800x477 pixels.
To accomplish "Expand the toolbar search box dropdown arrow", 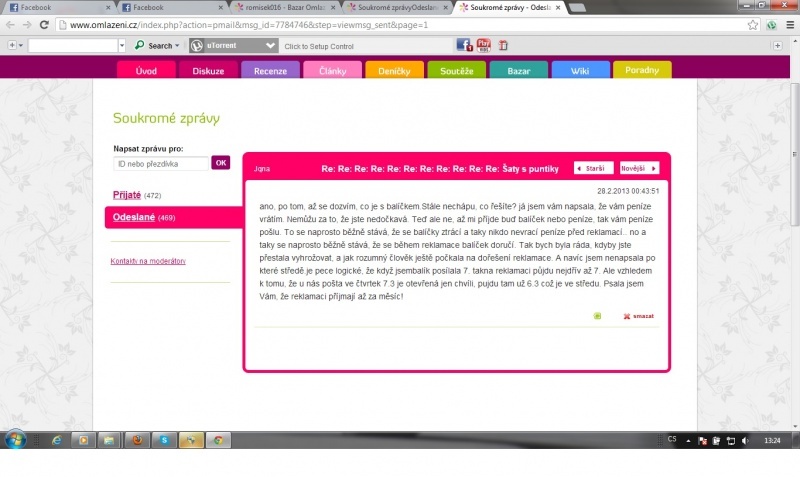I will (x=123, y=45).
